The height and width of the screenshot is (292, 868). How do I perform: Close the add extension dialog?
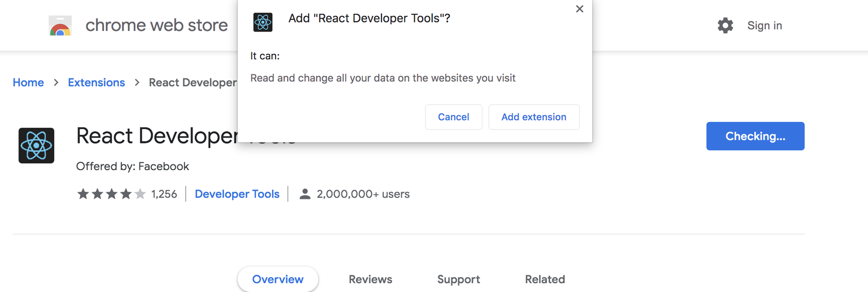click(579, 9)
